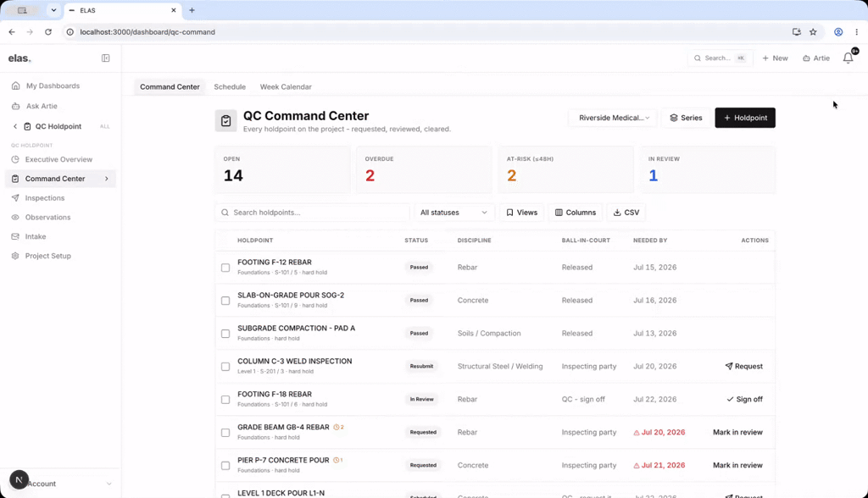Screen dimensions: 868x498
Task: Tick checkbox for FOOTING F-12 REBAR
Action: 225,268
